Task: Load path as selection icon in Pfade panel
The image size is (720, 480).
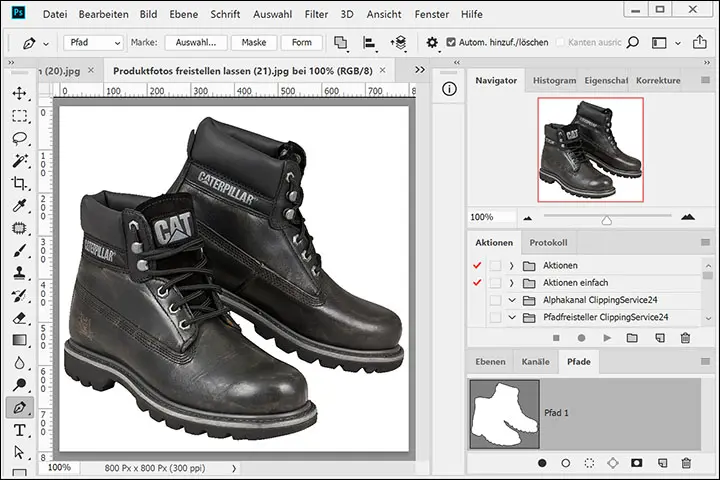Action: [590, 463]
